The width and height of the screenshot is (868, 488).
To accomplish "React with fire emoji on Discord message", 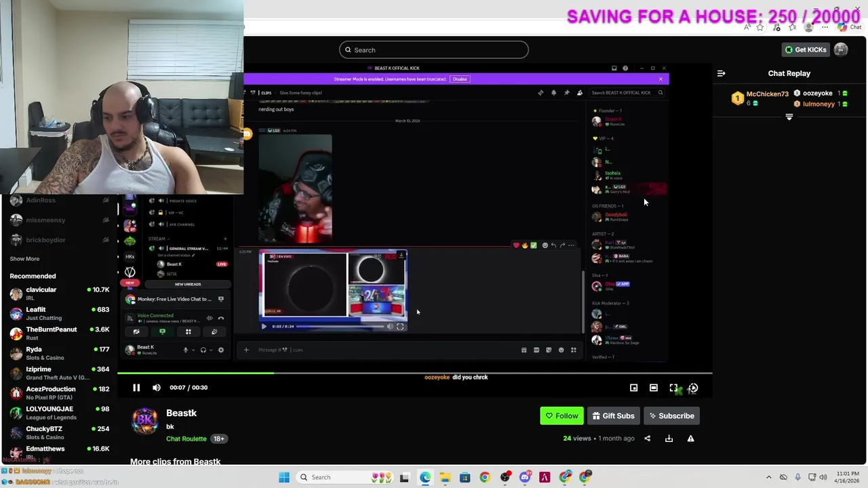I will coord(524,245).
